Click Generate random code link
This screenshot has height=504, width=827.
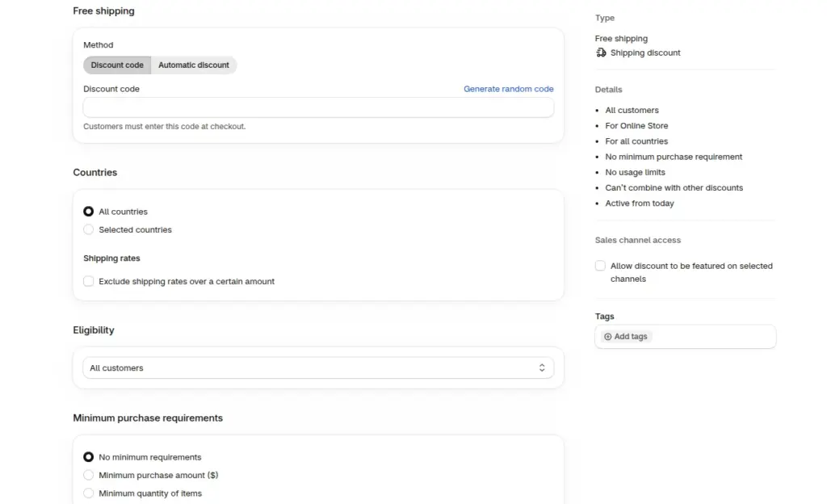click(509, 89)
